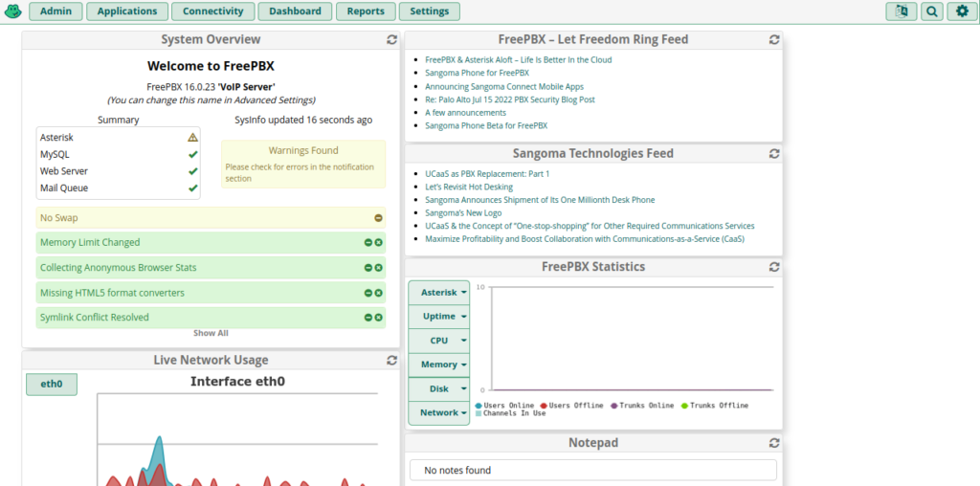Delete the Memory Limit Changed notification
This screenshot has height=486, width=980.
[x=378, y=242]
